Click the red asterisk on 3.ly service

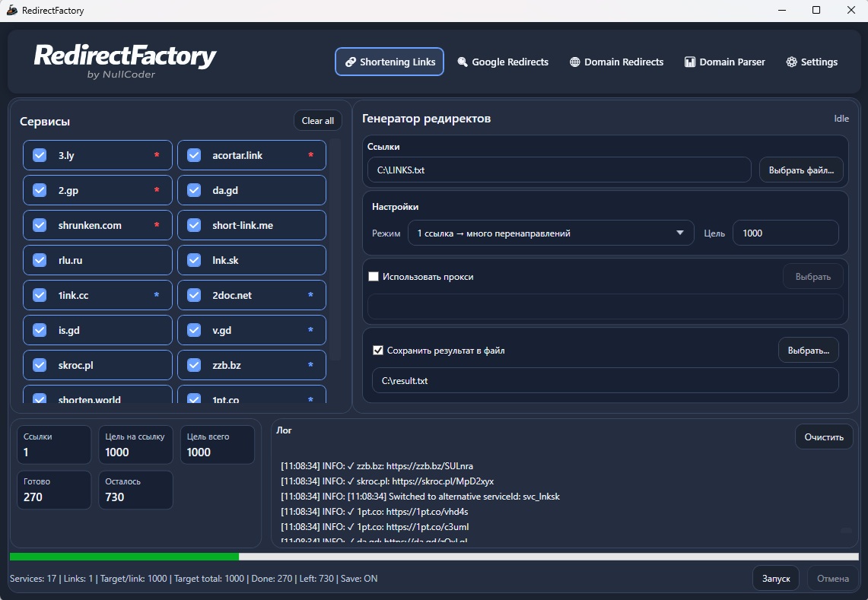(x=157, y=156)
